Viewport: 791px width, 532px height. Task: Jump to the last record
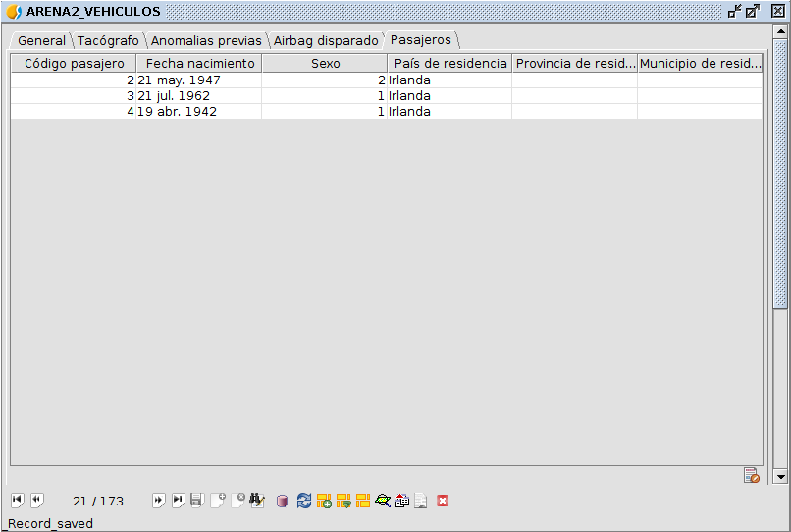(x=178, y=501)
